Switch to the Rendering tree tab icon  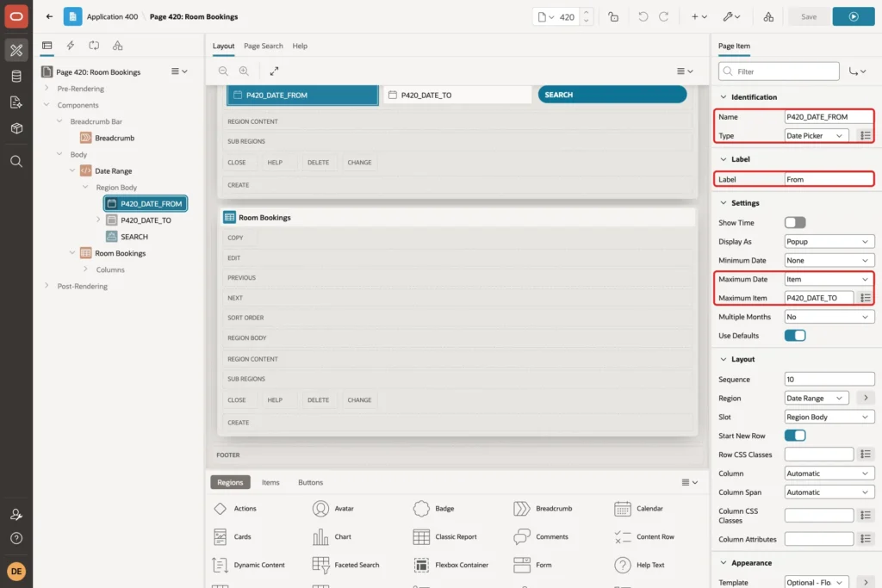47,46
